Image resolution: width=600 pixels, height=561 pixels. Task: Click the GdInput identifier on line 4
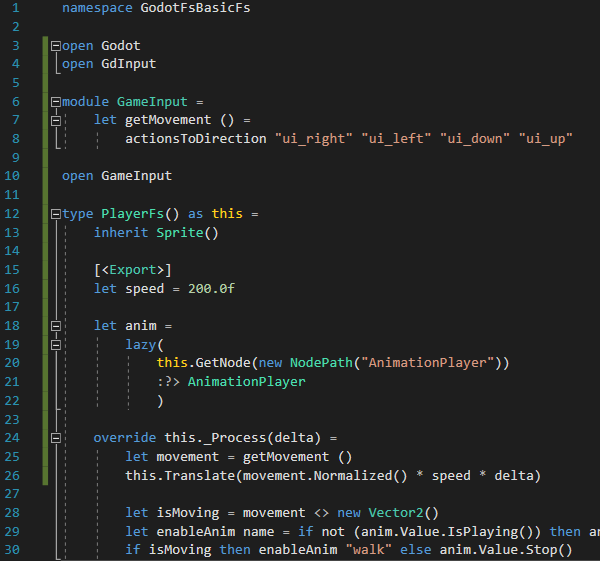click(129, 64)
